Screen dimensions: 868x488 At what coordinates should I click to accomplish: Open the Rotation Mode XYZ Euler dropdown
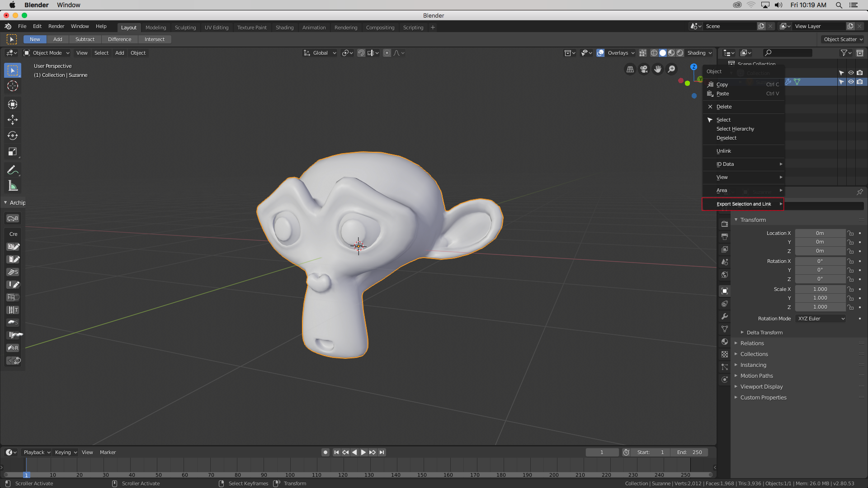pos(821,319)
